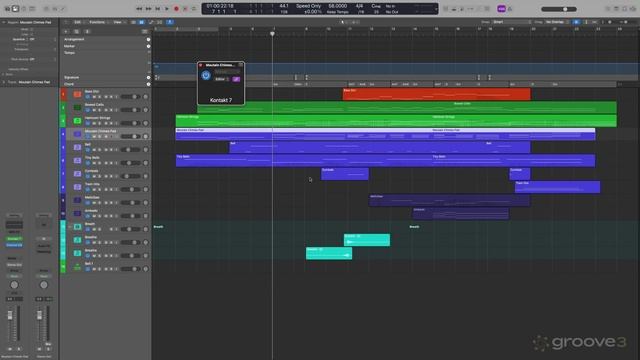Select the Tiny Bells track icon
640x360 pixels.
coord(77,160)
